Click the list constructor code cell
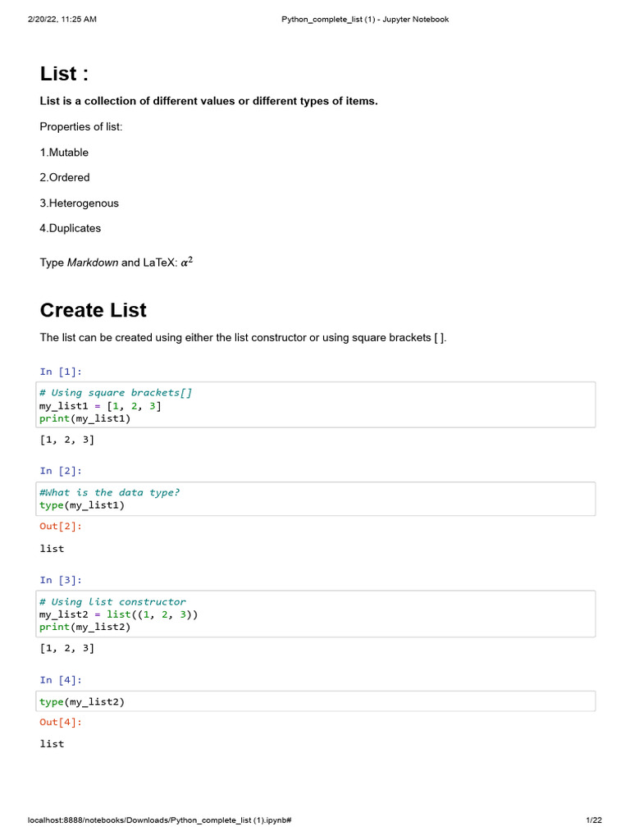Image resolution: width=630 pixels, height=840 pixels. (x=316, y=614)
